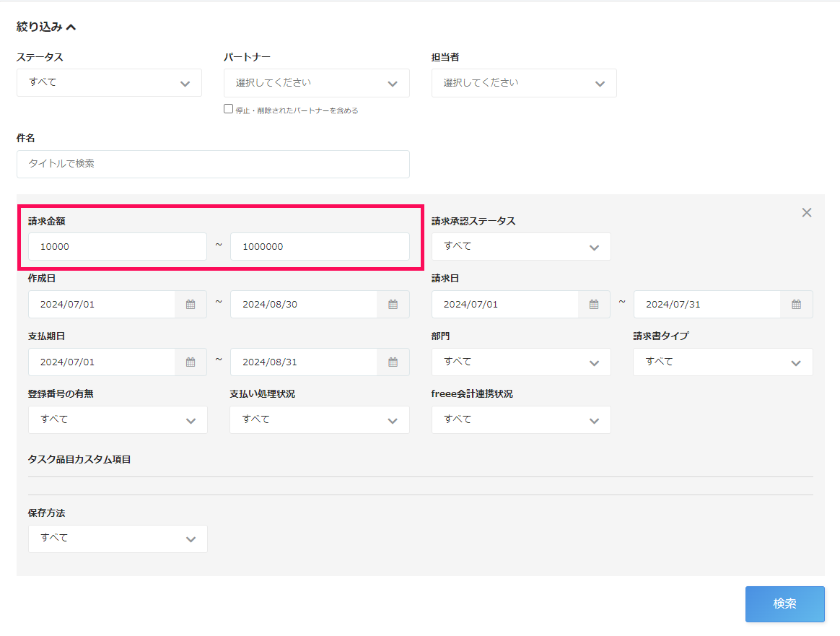Click the 請求金額 minimum amount field
The image size is (840, 636).
pyautogui.click(x=118, y=247)
